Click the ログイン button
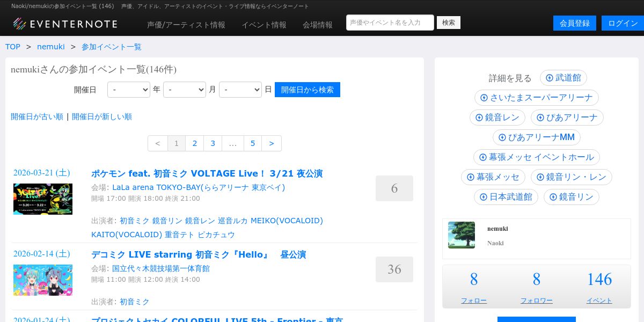This screenshot has height=322, width=644. [x=623, y=23]
